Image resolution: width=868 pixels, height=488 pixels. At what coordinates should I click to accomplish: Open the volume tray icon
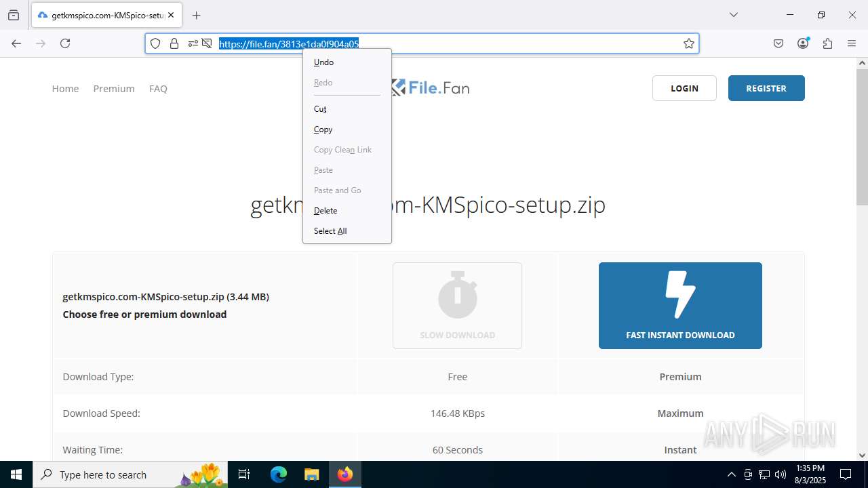[x=781, y=474]
